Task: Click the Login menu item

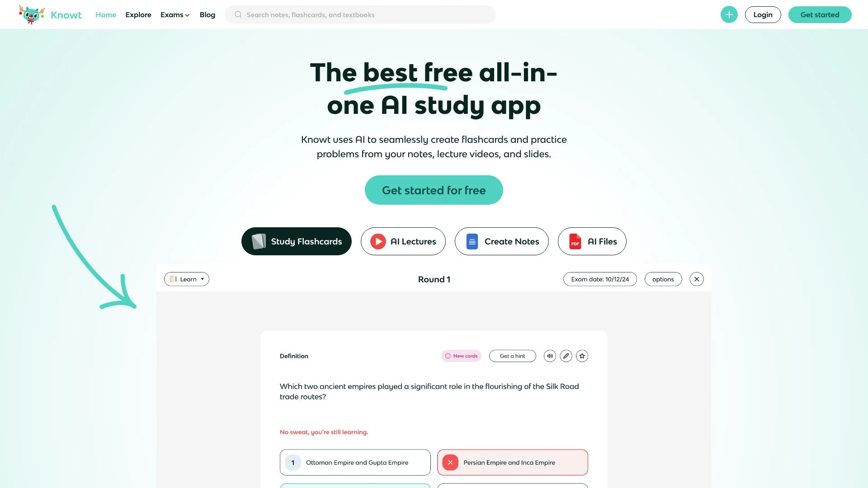Action: [x=763, y=14]
